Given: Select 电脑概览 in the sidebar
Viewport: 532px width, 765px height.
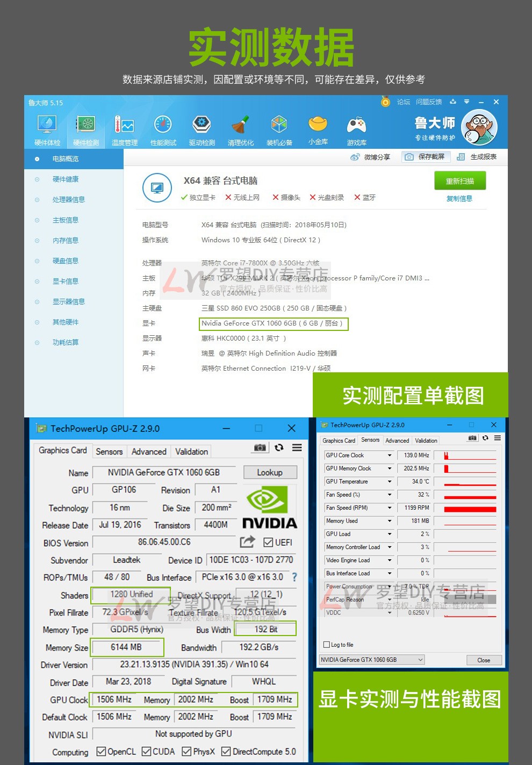Looking at the screenshot, I should click(x=74, y=158).
